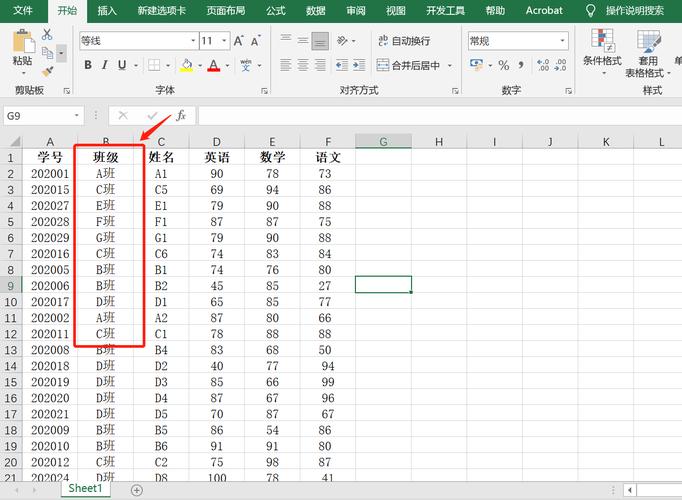682x500 pixels.
Task: Click the percent style icon
Action: [504, 65]
